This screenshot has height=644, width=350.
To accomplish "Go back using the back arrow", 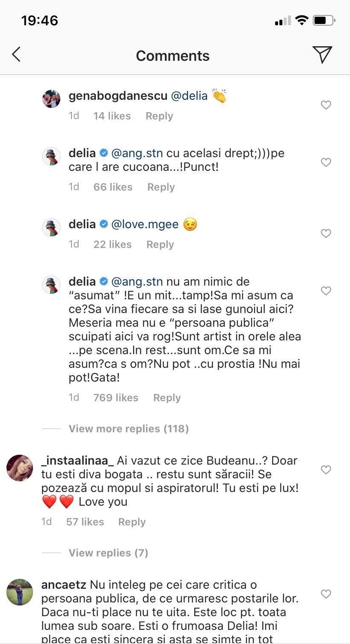I will [16, 55].
